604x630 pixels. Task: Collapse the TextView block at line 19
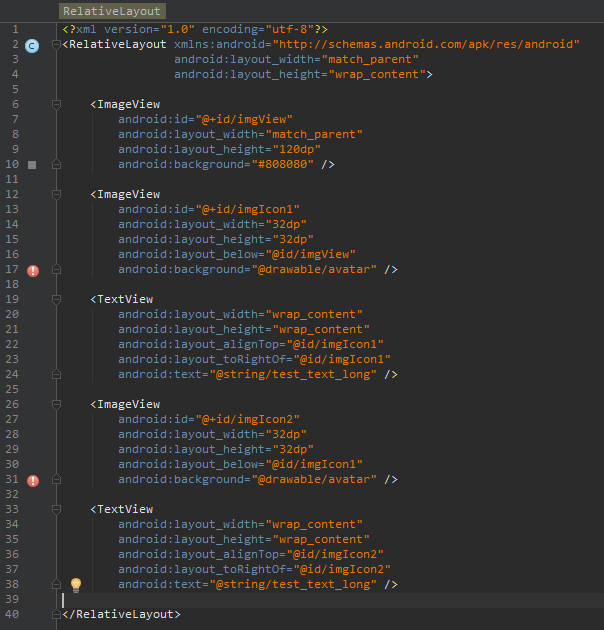56,299
